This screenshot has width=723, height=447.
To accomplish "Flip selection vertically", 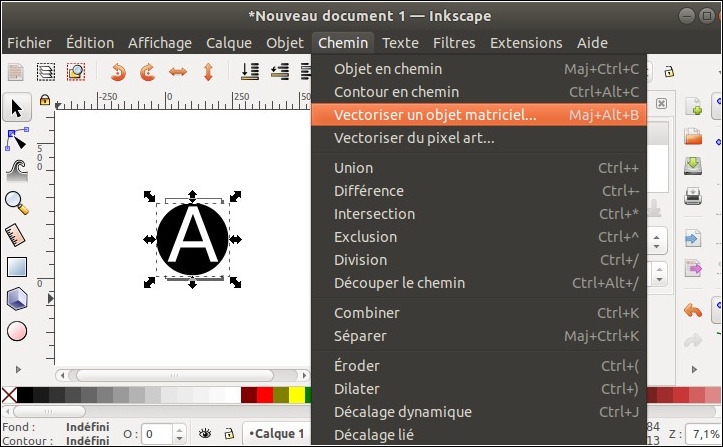I will point(208,72).
